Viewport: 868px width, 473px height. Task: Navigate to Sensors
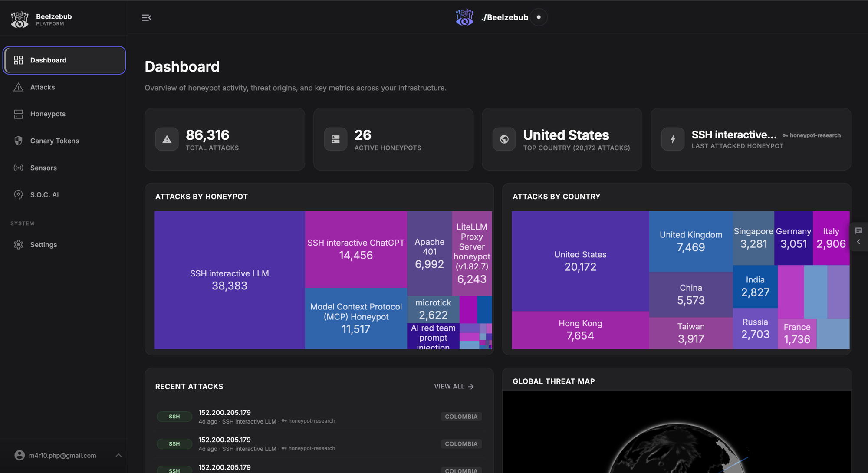[64, 168]
